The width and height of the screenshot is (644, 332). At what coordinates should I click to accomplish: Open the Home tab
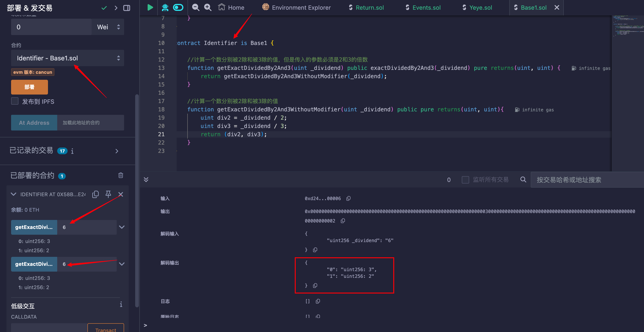231,8
